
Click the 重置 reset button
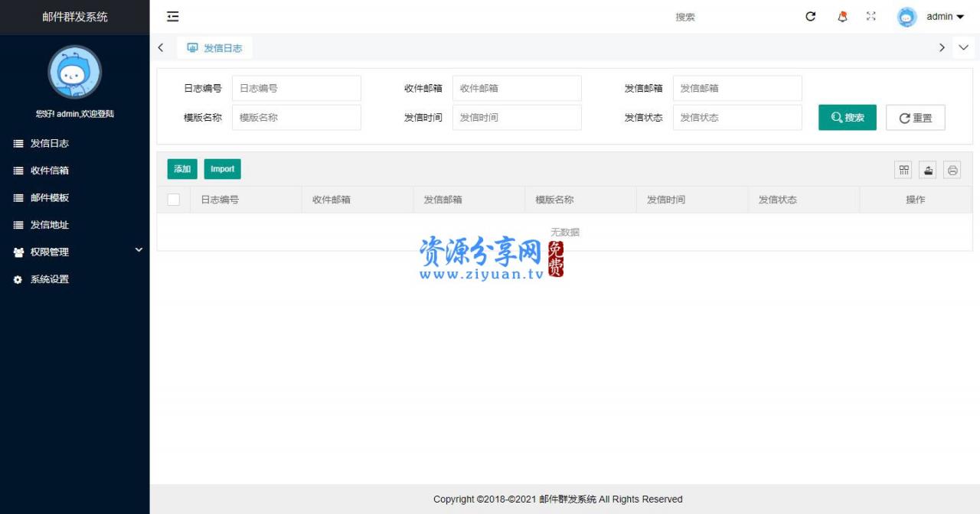coord(916,118)
